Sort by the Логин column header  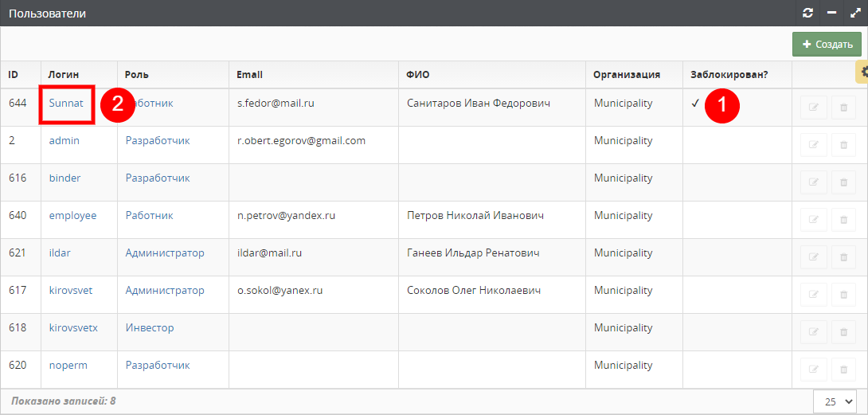tap(64, 75)
